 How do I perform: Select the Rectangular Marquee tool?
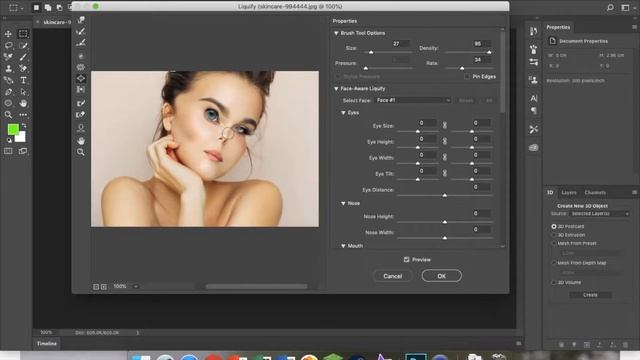tap(23, 34)
